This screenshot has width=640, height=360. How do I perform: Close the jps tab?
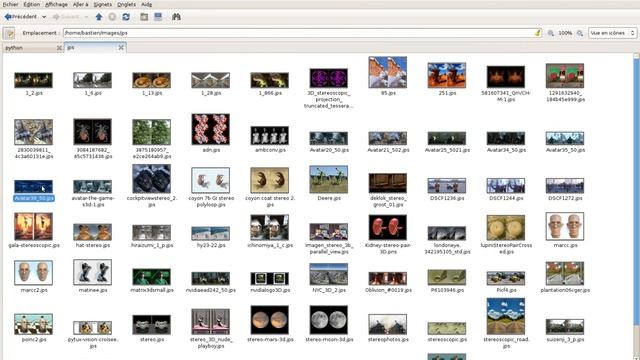(x=121, y=48)
